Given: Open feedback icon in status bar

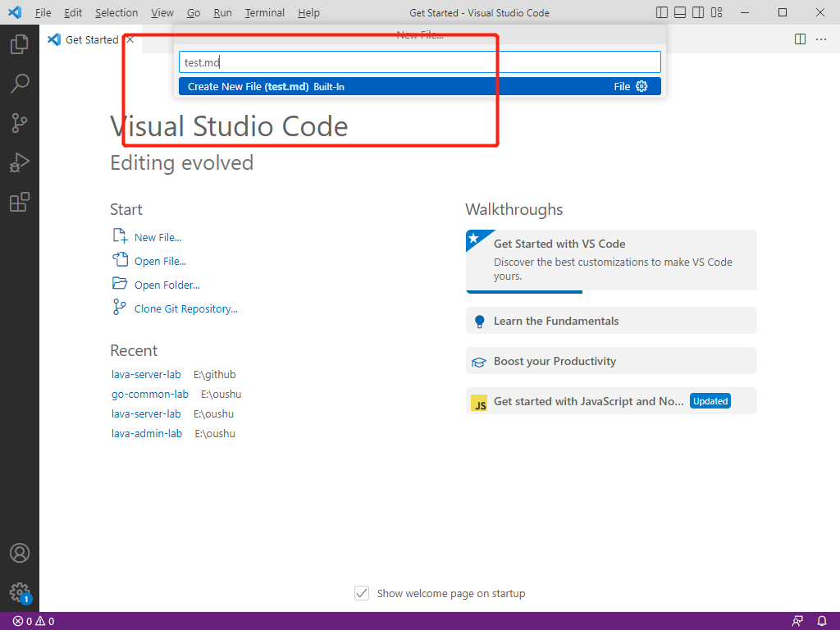Looking at the screenshot, I should click(797, 622).
